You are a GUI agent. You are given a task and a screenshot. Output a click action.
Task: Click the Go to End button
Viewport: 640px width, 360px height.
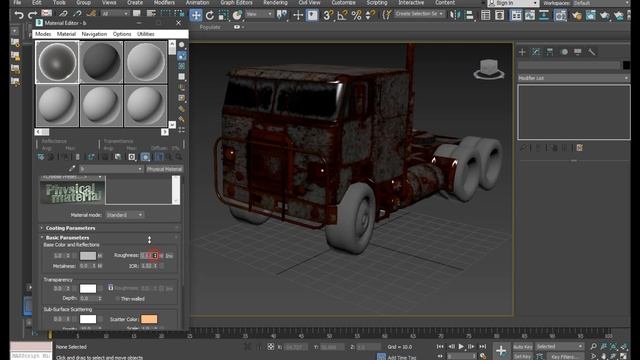(482, 347)
